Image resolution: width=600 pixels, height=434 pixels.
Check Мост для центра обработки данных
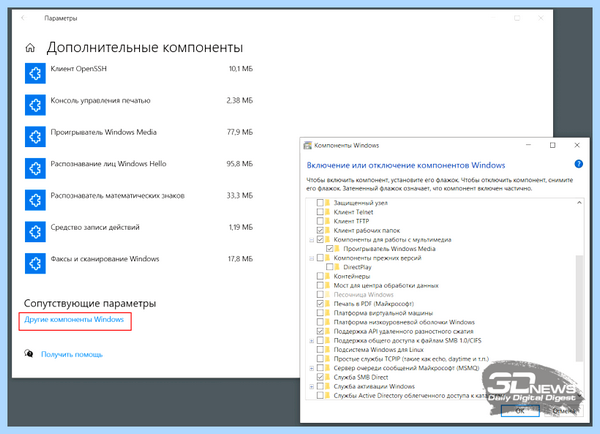coord(320,286)
